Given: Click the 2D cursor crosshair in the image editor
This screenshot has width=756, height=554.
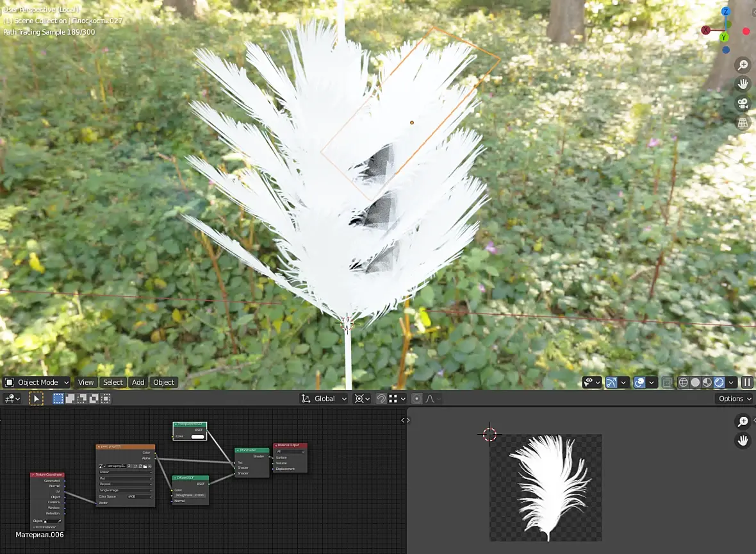Looking at the screenshot, I should pos(490,434).
